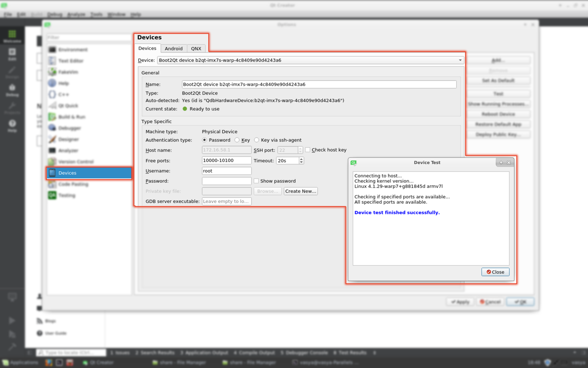Click the Reboot Device button
Viewport: 588px width, 368px height.
(x=498, y=114)
